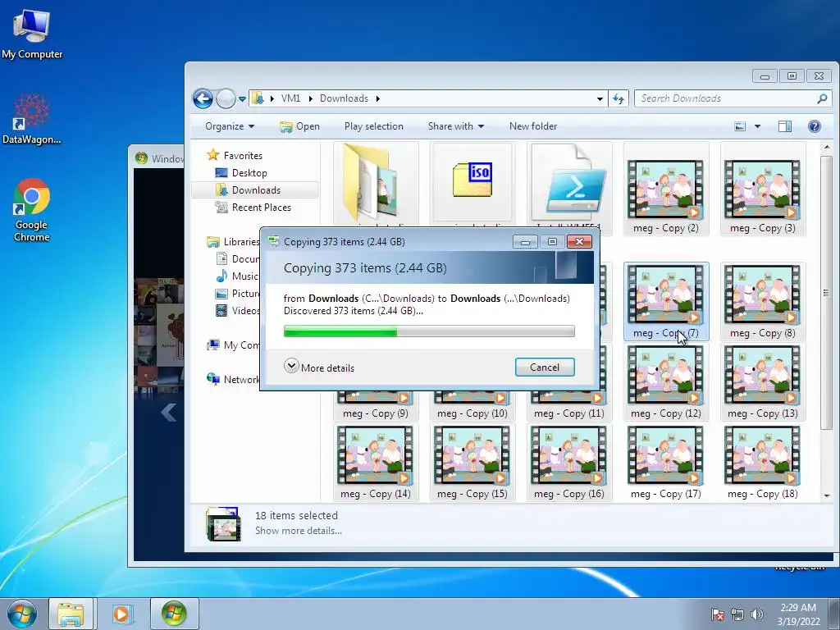The width and height of the screenshot is (840, 630).
Task: Open the view options dropdown arrow
Action: (x=757, y=126)
